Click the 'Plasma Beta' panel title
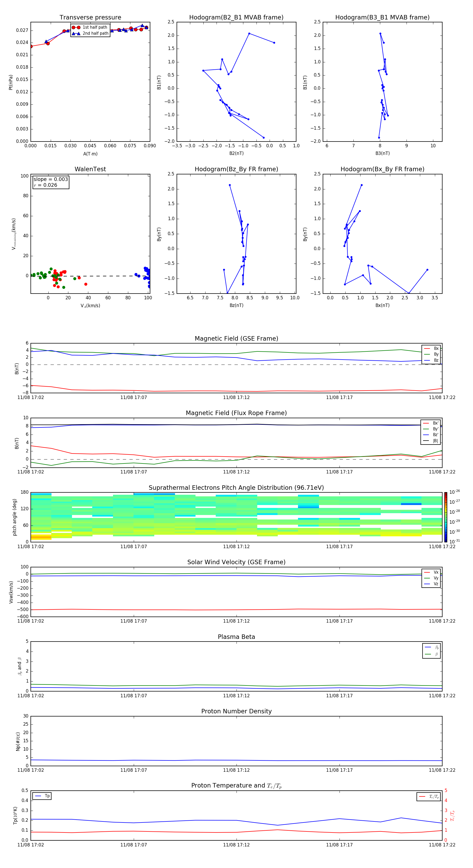 (x=236, y=637)
